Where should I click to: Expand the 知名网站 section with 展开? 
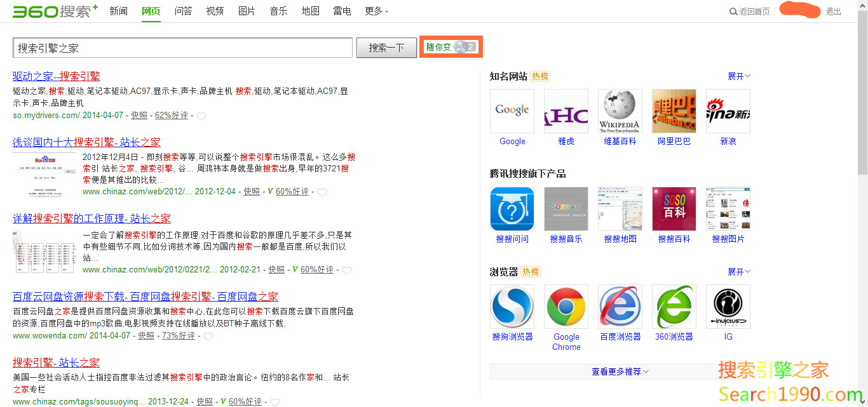[739, 76]
